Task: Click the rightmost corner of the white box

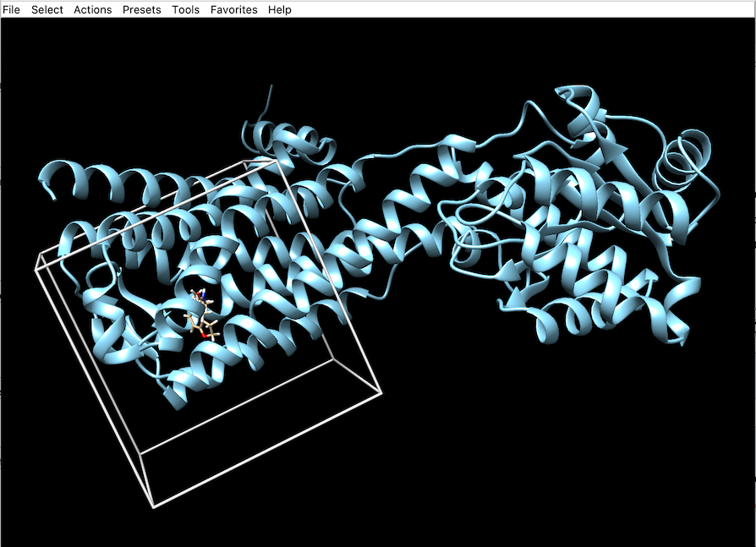Action: [381, 393]
